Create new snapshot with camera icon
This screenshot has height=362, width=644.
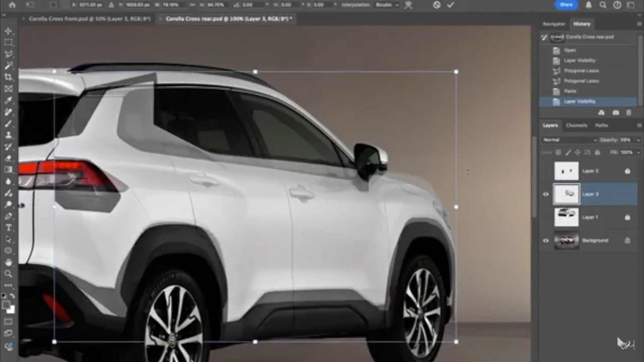[615, 113]
